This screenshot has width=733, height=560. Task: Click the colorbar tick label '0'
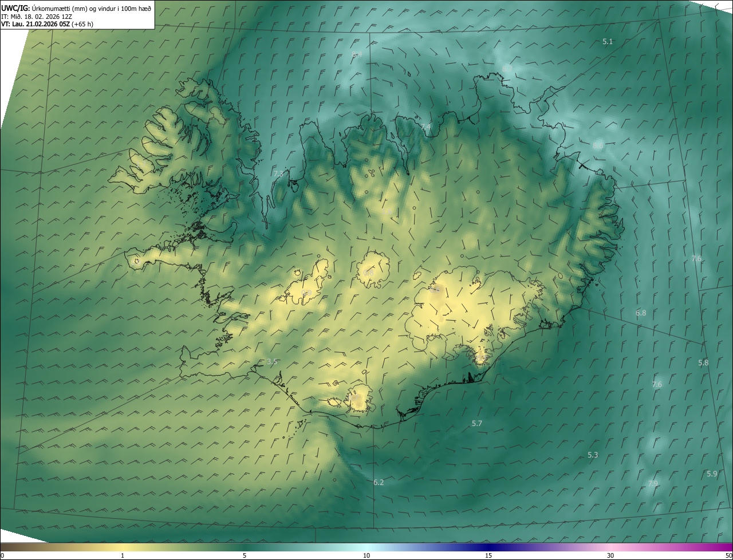2,555
